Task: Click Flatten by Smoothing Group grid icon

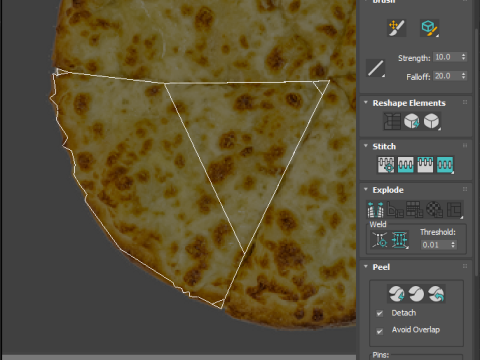Action: pos(414,210)
